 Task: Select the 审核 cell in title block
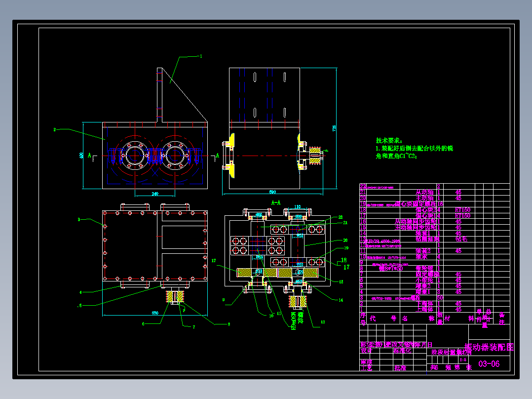366,362
